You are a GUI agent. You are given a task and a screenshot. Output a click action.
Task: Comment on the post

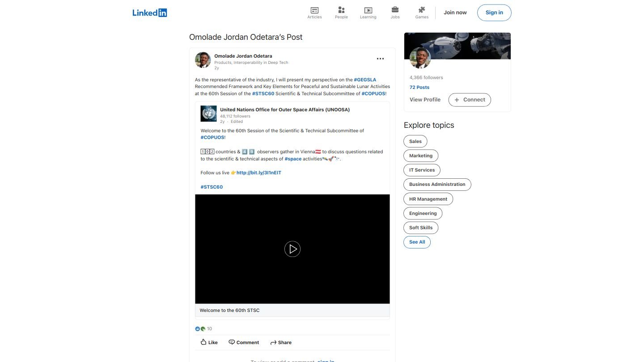point(244,342)
